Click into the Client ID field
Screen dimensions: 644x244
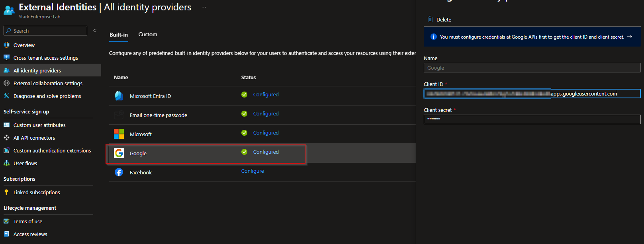[x=532, y=94]
